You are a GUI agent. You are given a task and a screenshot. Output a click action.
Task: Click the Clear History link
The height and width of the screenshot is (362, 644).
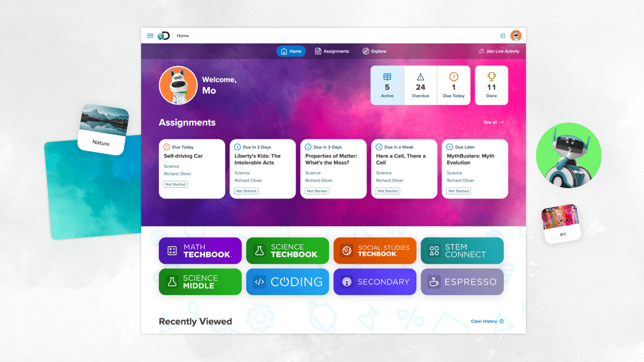click(x=484, y=321)
